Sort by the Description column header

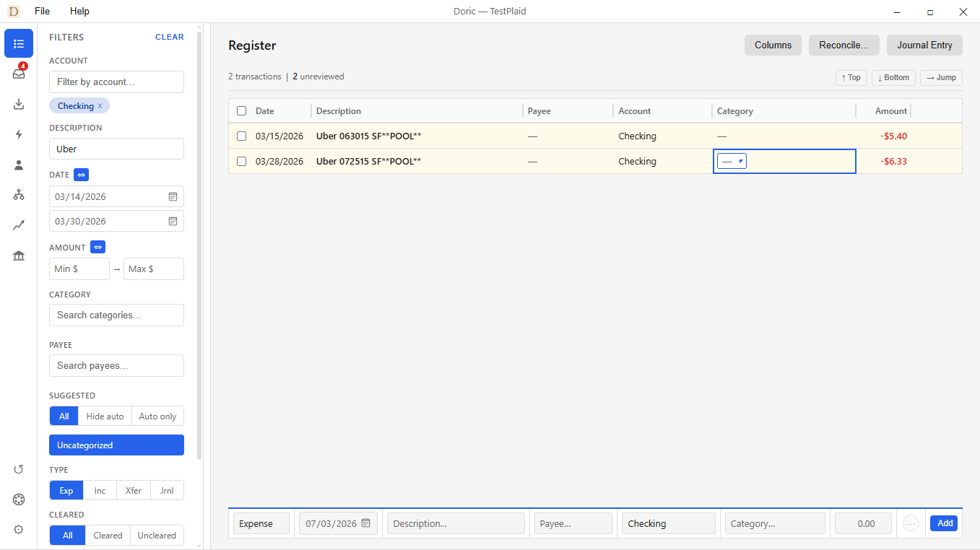coord(339,111)
